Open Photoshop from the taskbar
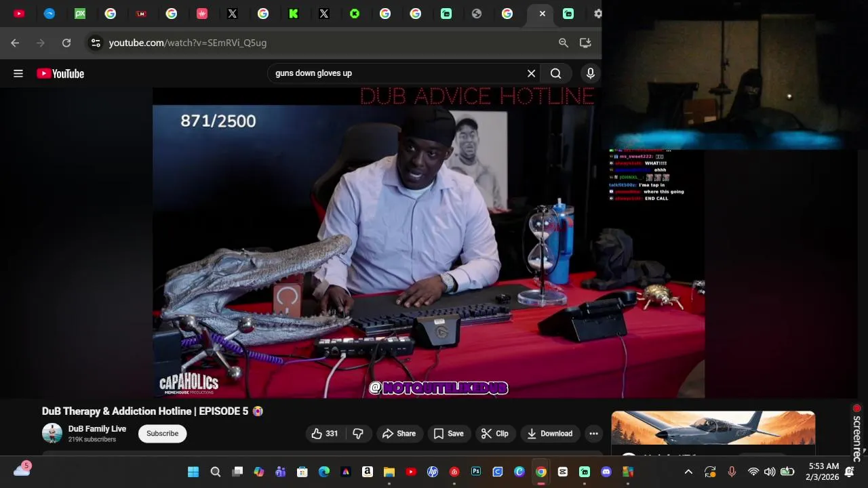The image size is (868, 488). point(476,472)
